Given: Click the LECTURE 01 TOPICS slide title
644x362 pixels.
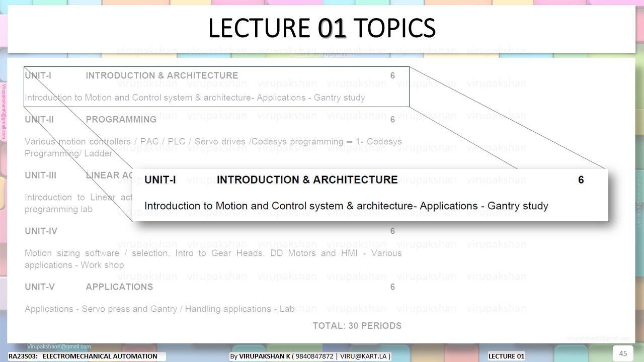Looking at the screenshot, I should pos(321,29).
